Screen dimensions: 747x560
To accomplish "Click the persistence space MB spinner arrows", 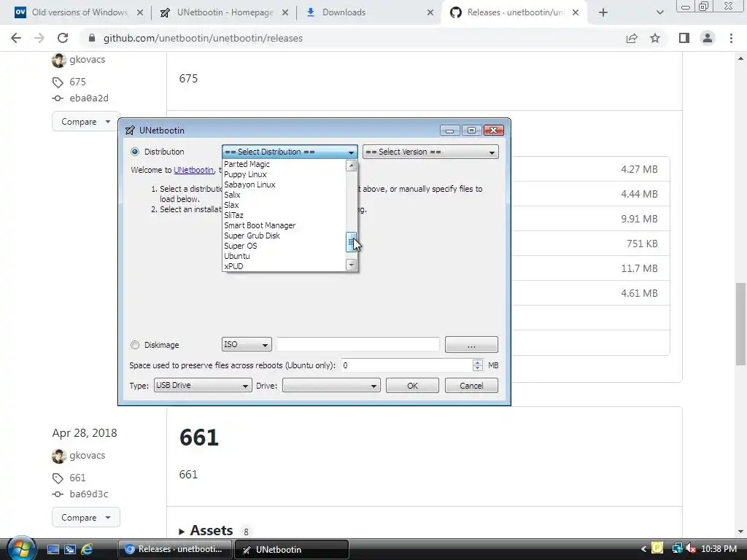I will coord(477,365).
